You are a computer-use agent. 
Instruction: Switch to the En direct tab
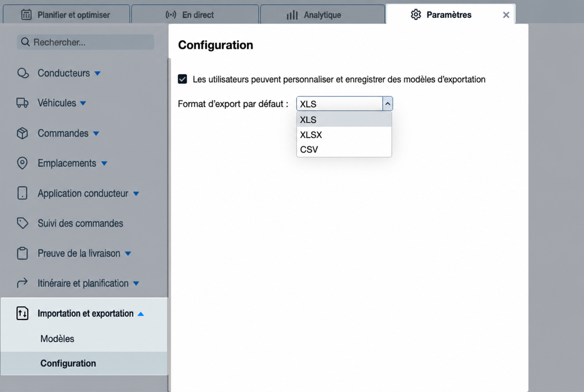pyautogui.click(x=195, y=15)
